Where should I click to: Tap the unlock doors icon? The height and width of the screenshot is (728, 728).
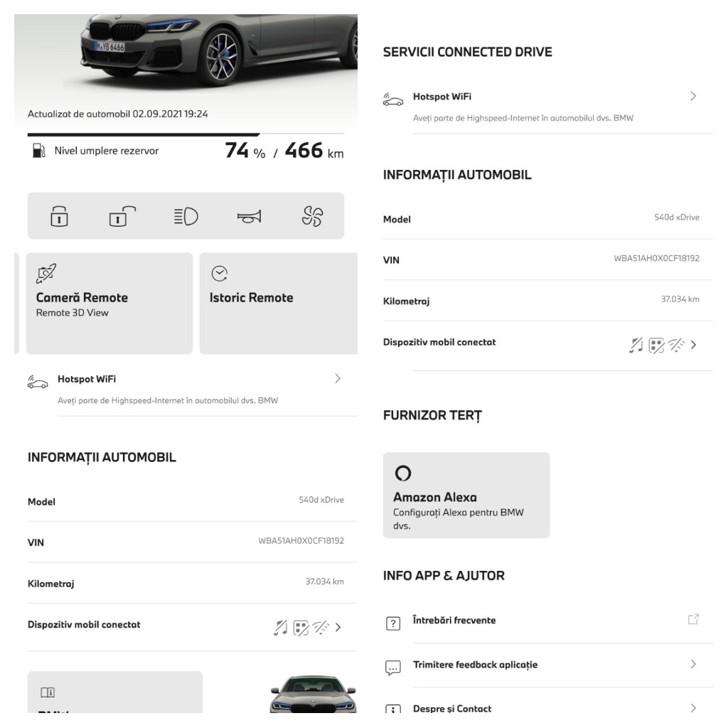122,216
